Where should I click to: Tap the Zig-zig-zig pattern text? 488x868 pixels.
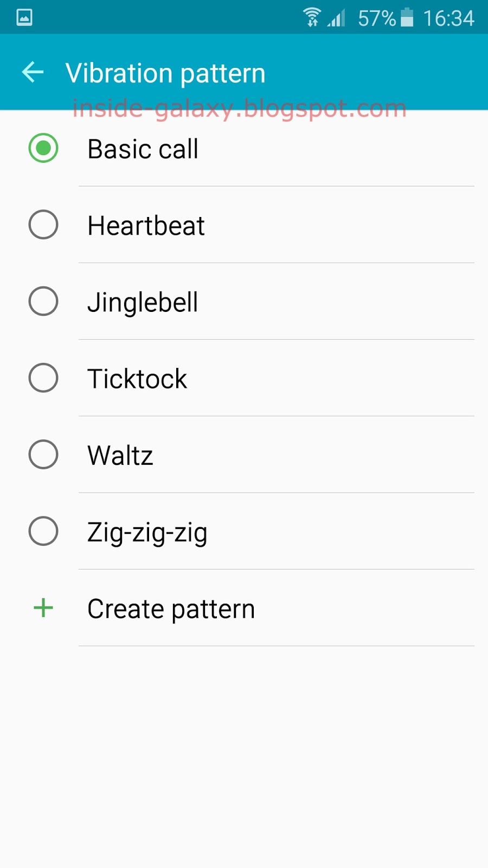coord(147,532)
